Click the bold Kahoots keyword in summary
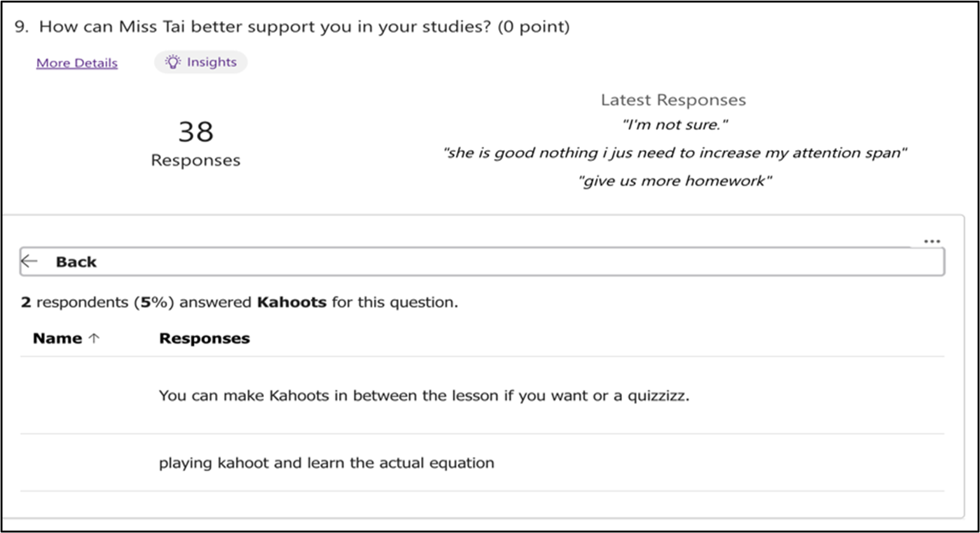The width and height of the screenshot is (980, 533). [x=291, y=302]
